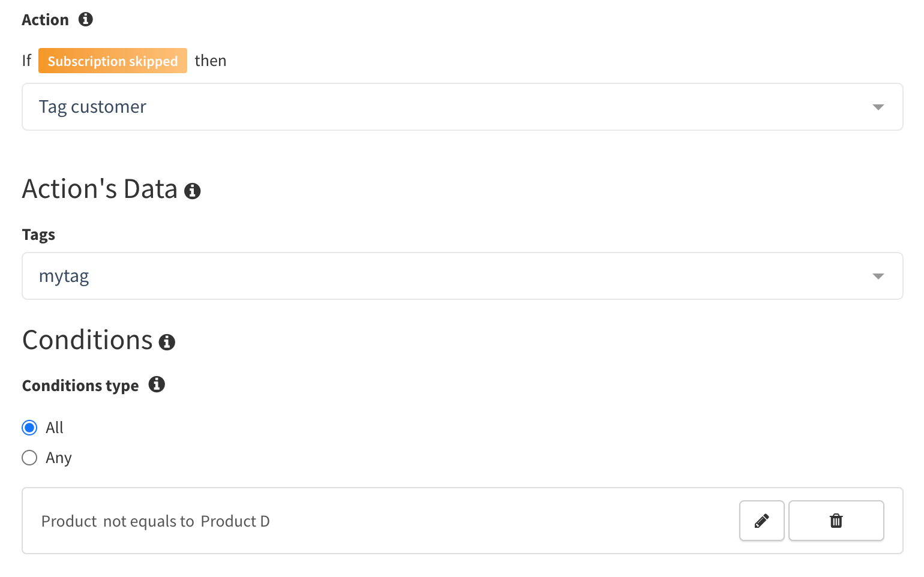Select the All conditions radio button
The height and width of the screenshot is (577, 924).
point(29,428)
